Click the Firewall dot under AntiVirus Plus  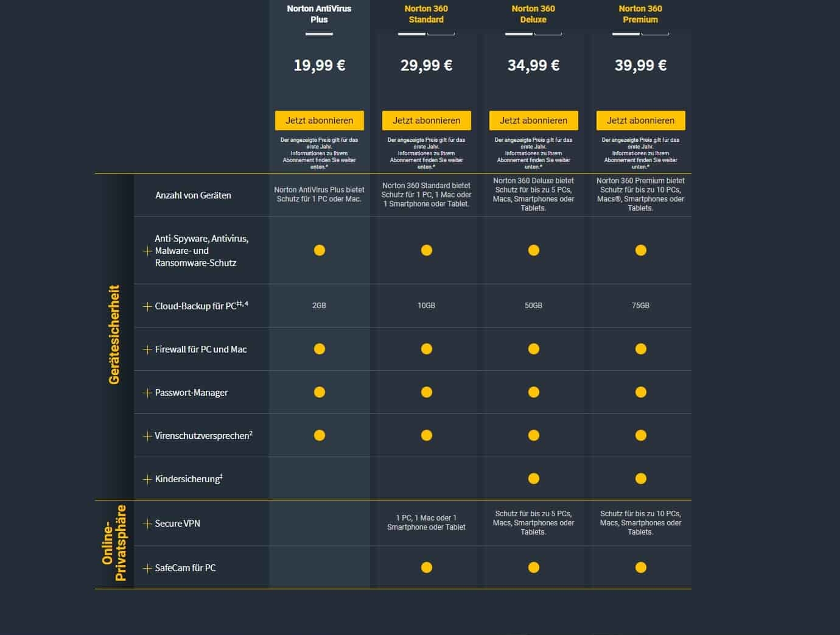pos(319,349)
